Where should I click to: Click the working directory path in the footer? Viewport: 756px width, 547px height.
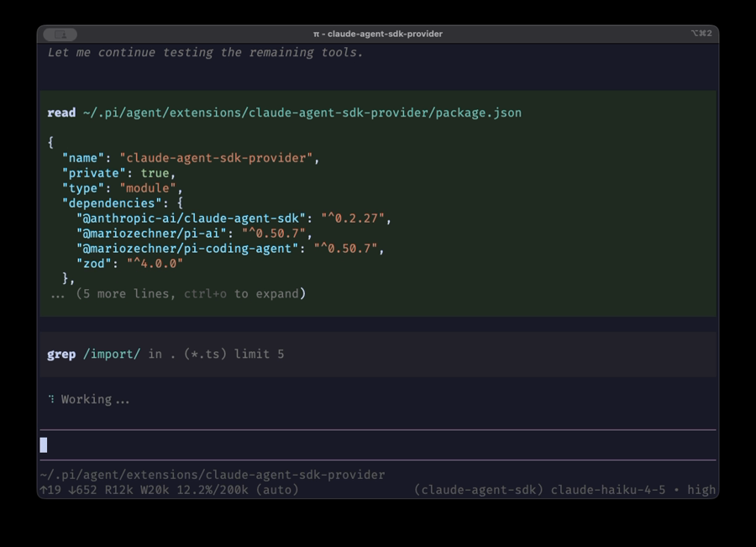[213, 475]
